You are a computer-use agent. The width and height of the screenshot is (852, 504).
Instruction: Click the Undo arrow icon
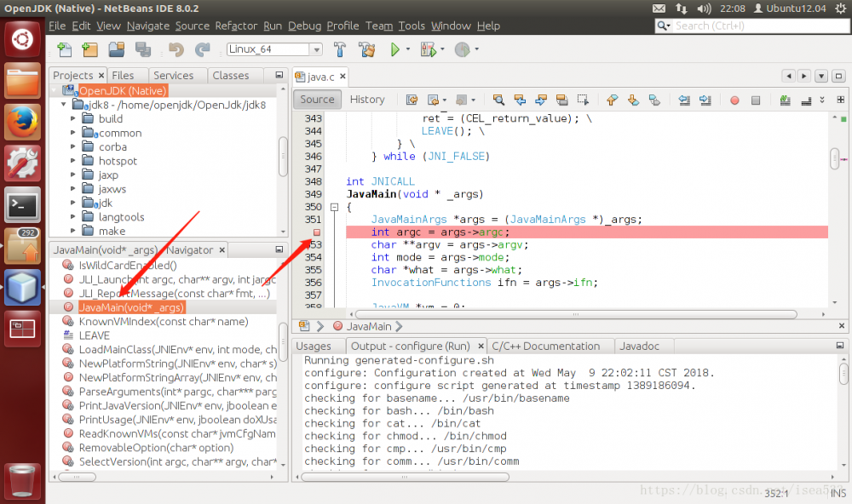(x=177, y=49)
